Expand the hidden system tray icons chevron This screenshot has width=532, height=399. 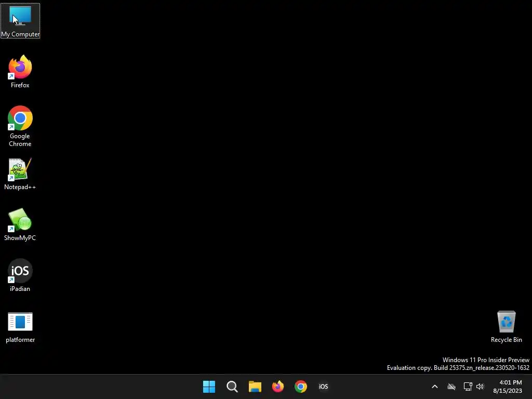pos(435,387)
